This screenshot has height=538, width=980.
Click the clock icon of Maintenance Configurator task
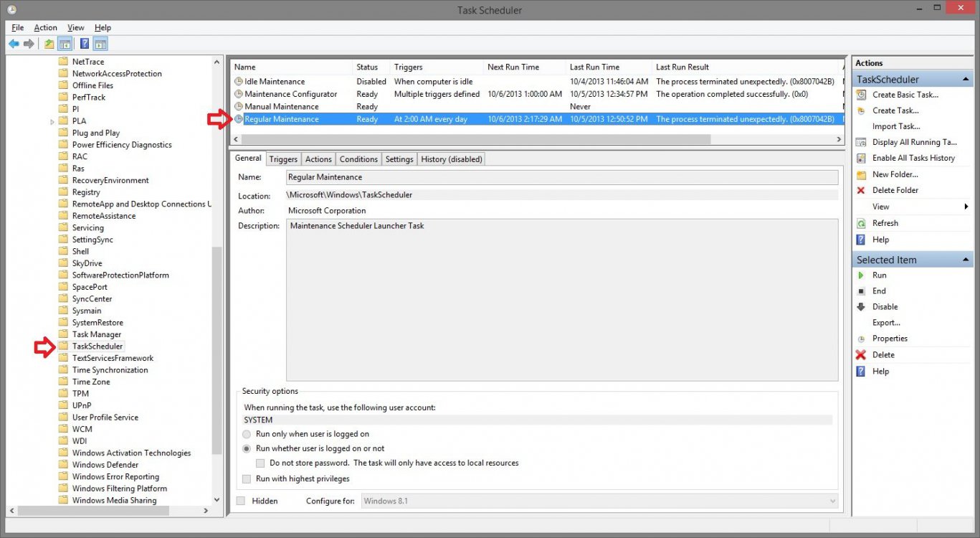tap(239, 94)
